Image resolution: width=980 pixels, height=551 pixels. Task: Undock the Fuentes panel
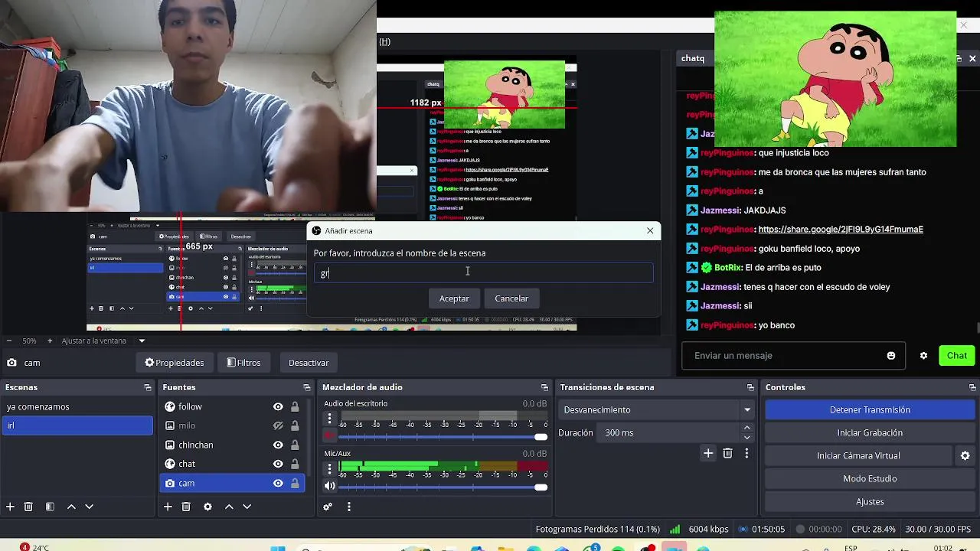(x=307, y=388)
